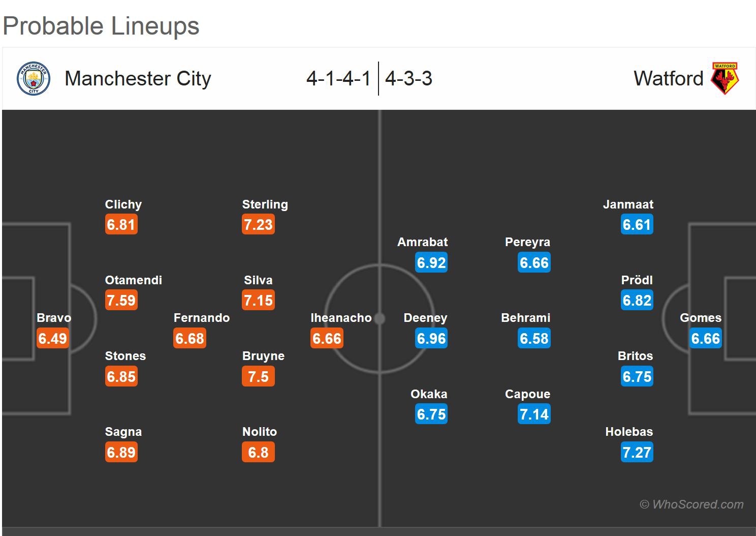Select Otamendi's 7.59 rating badge

coord(121,301)
